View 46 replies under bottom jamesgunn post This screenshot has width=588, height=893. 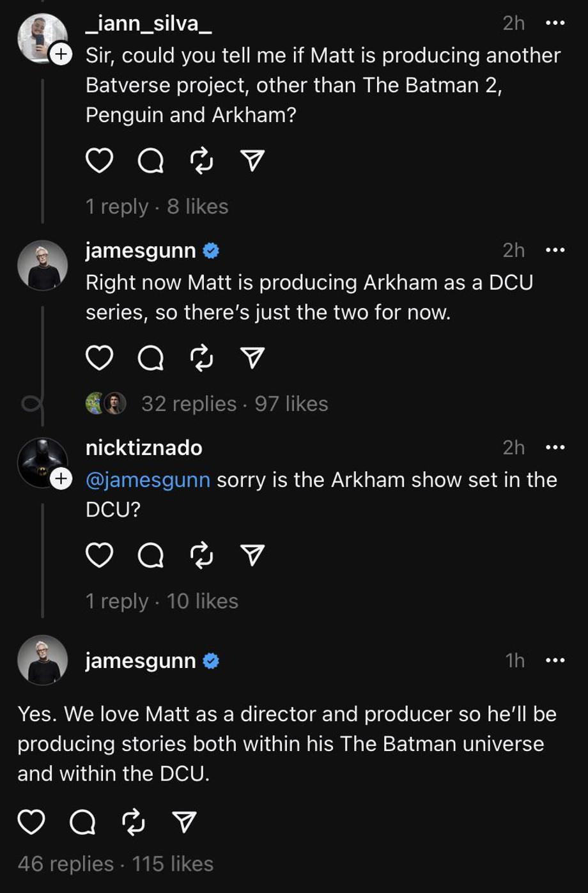tap(65, 864)
